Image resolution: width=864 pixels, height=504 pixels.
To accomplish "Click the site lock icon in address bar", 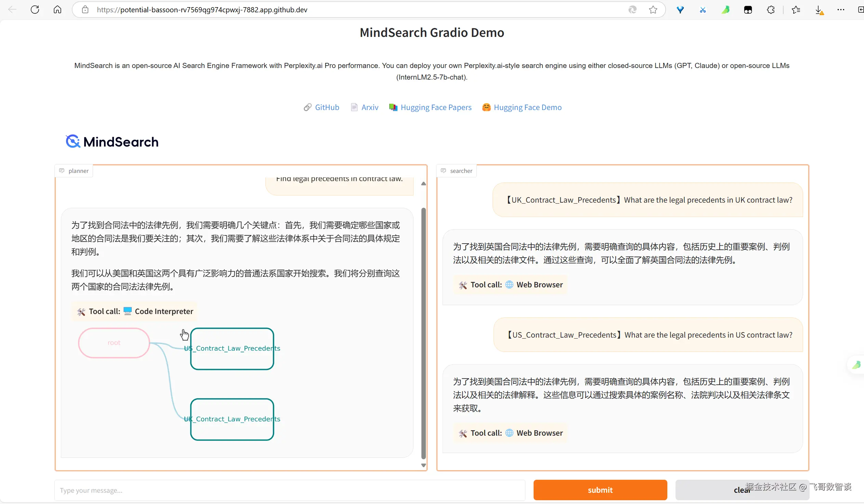I will [85, 10].
